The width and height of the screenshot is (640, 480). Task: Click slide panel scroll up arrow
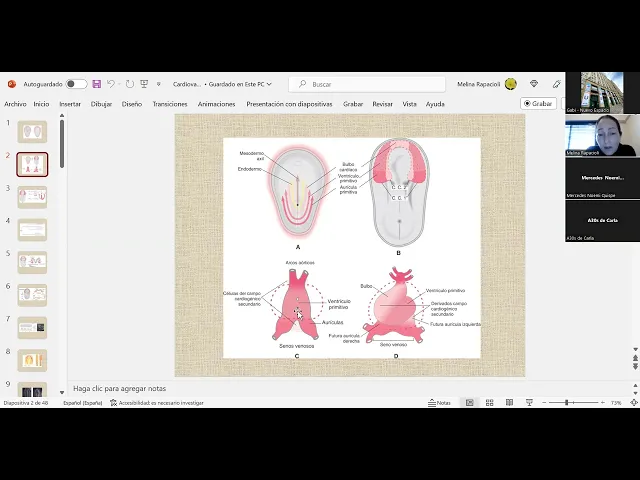[62, 116]
